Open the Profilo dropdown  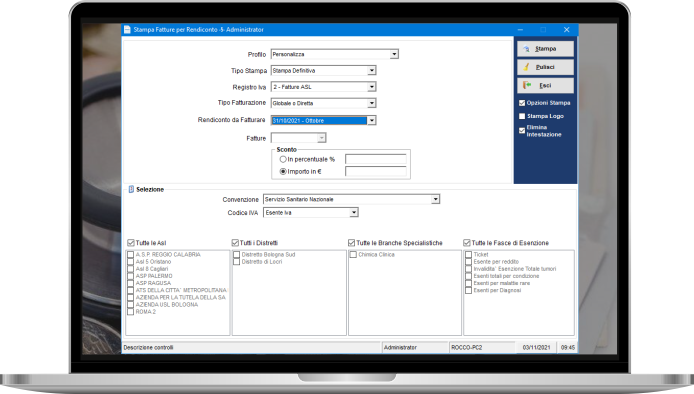point(394,54)
